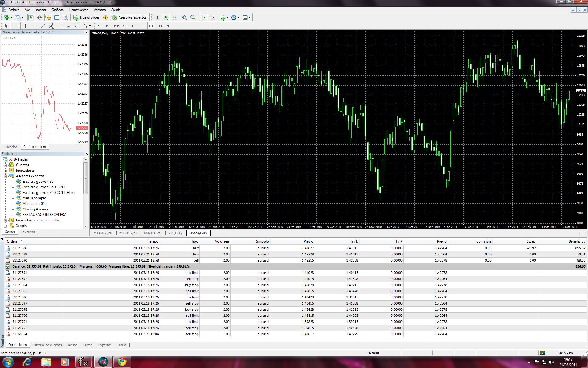
Task: Toggle the Asesores expertos button
Action: [x=130, y=17]
